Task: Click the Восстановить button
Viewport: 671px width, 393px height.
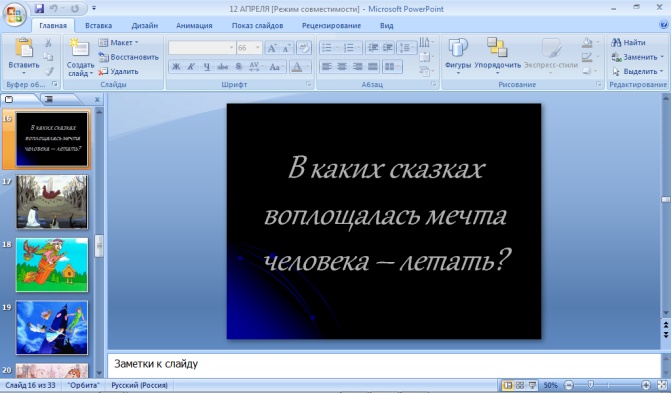Action: pos(128,57)
